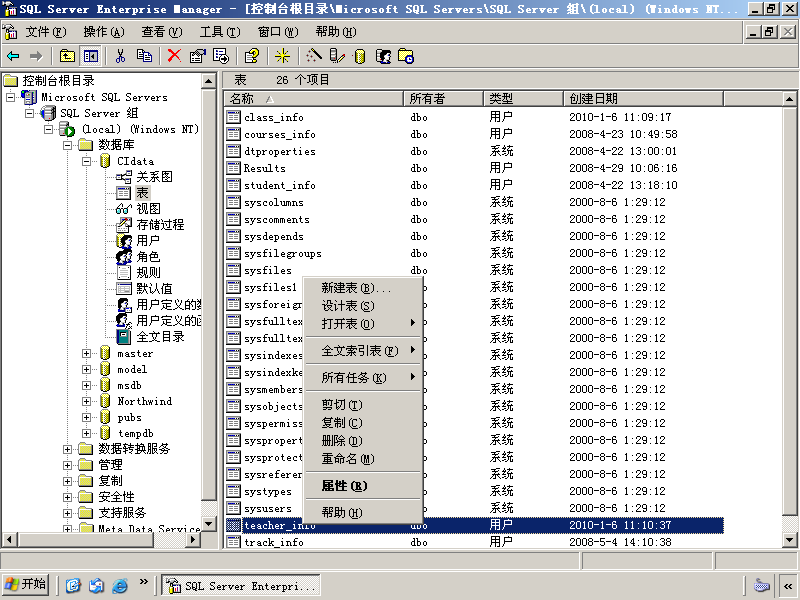800x600 pixels.
Task: Click the Up one level folder icon
Action: pos(67,56)
